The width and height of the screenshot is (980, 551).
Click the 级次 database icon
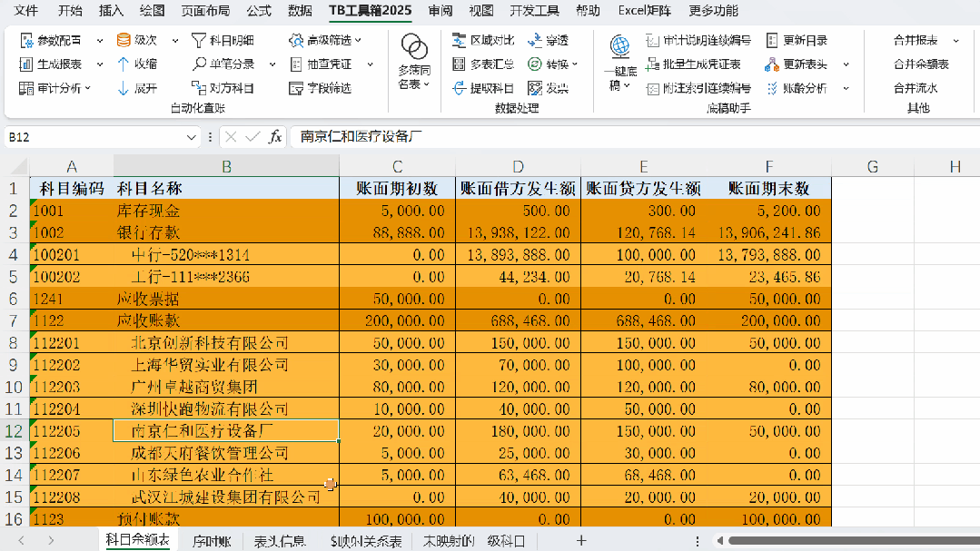point(124,41)
